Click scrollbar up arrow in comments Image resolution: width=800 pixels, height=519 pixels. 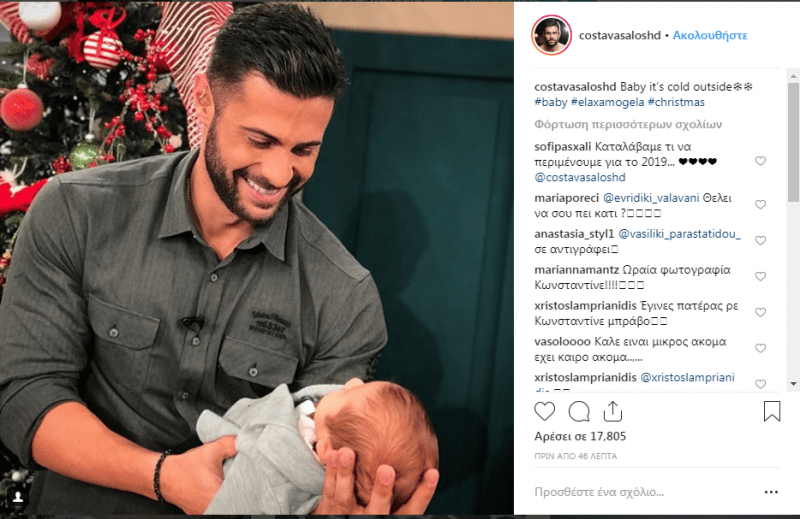793,76
